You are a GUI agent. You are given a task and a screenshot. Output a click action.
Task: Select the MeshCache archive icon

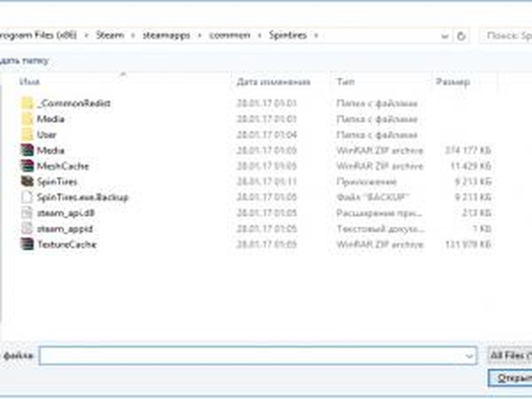point(26,166)
